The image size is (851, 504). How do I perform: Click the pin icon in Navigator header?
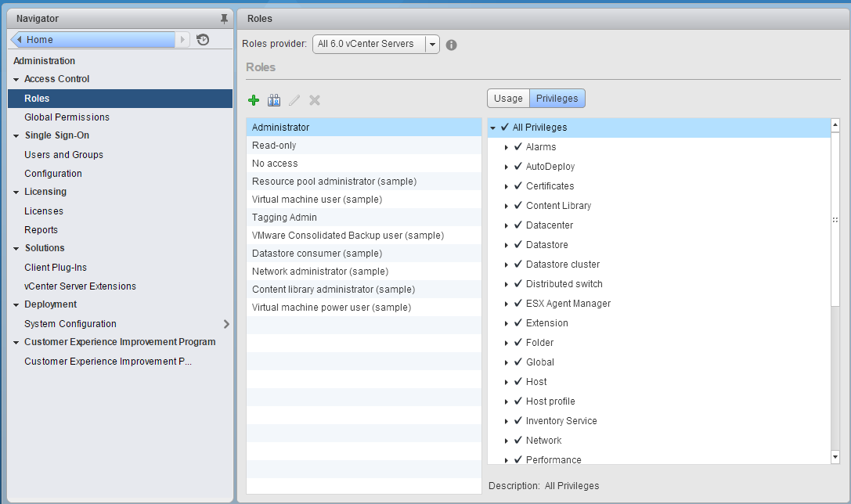point(225,19)
